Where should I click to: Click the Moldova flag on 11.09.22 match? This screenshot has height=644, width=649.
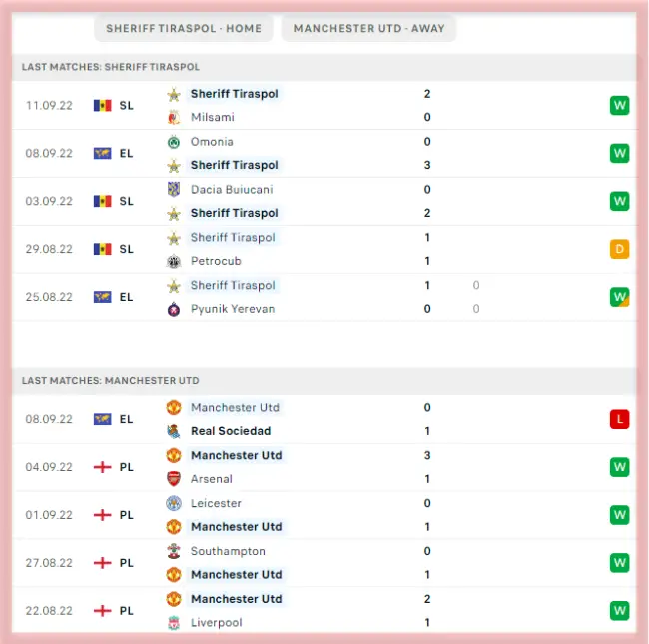[x=102, y=105]
